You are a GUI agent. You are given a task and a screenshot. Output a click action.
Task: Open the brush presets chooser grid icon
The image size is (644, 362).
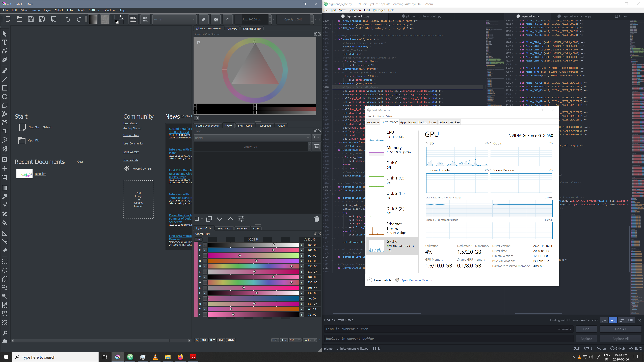(x=145, y=19)
